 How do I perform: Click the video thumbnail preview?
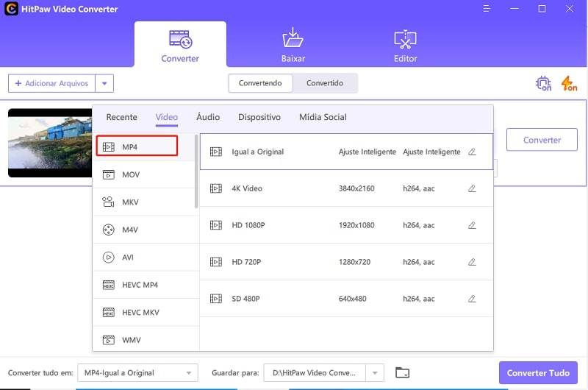click(50, 143)
